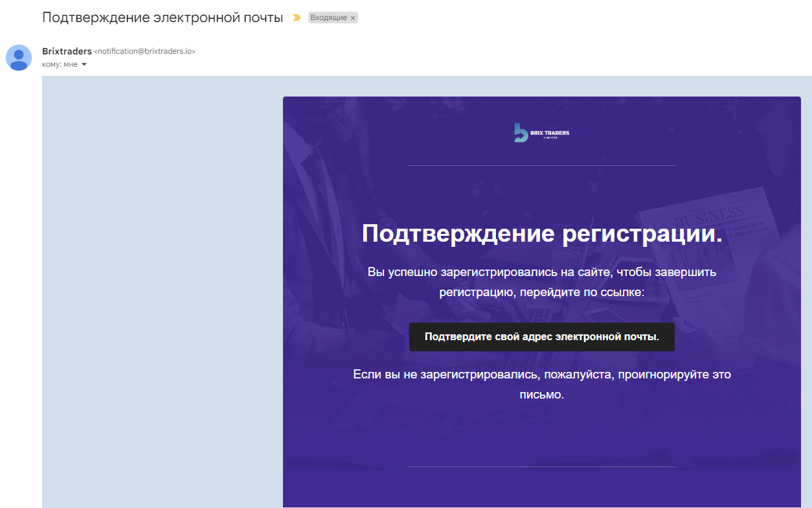Confirm your email address with the dark button
The image size is (812, 508).
[x=542, y=337]
